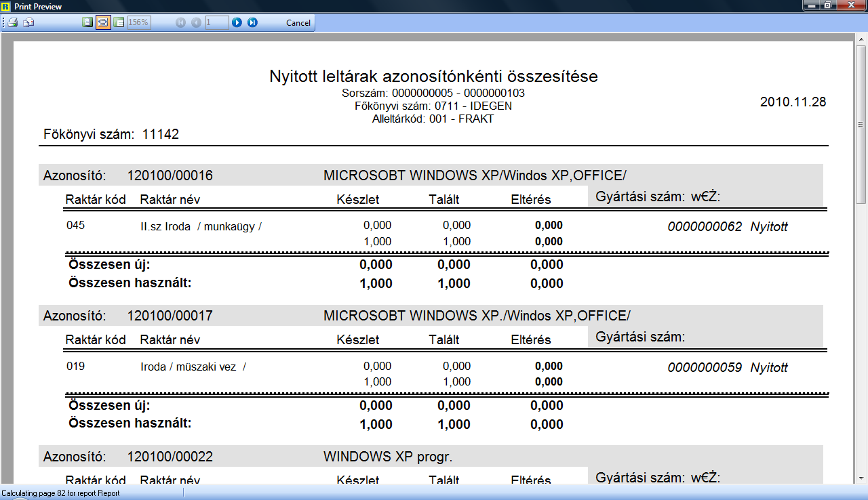
Task: Click WINDOWS XP progr. item name
Action: tap(388, 457)
